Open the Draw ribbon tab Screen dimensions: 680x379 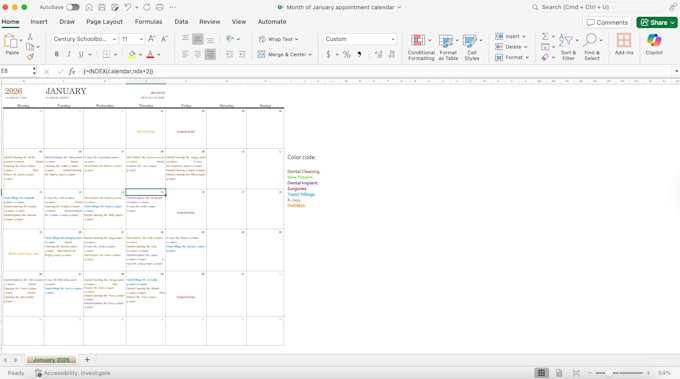[67, 22]
